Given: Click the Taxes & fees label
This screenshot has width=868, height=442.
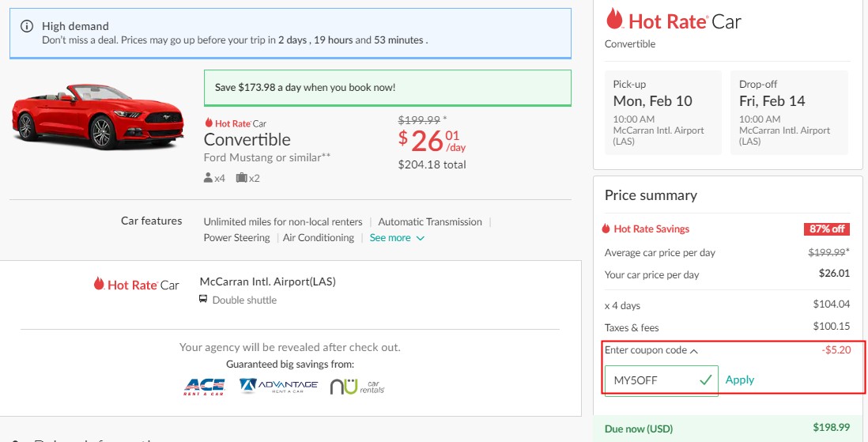Looking at the screenshot, I should (x=632, y=327).
